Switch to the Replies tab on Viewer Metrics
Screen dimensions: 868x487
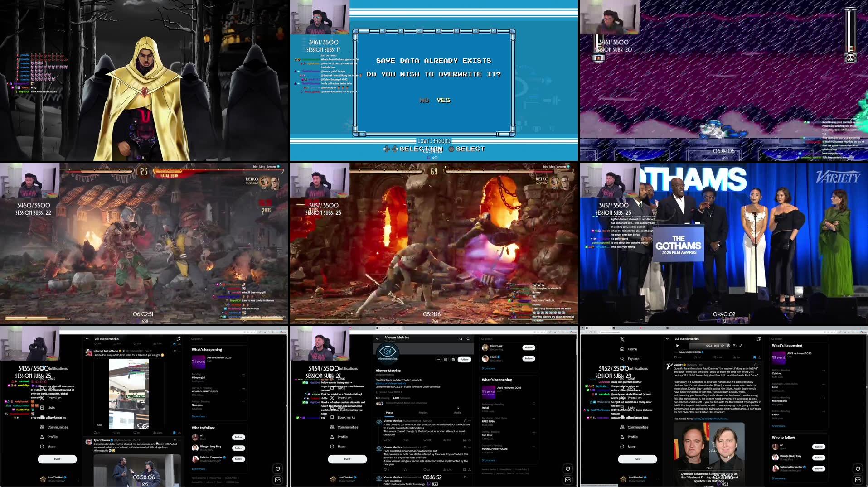[x=423, y=412]
